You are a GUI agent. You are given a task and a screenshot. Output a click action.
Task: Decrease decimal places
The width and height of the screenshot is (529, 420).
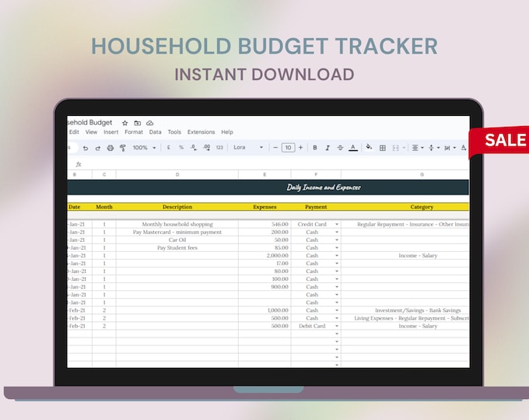pos(194,148)
